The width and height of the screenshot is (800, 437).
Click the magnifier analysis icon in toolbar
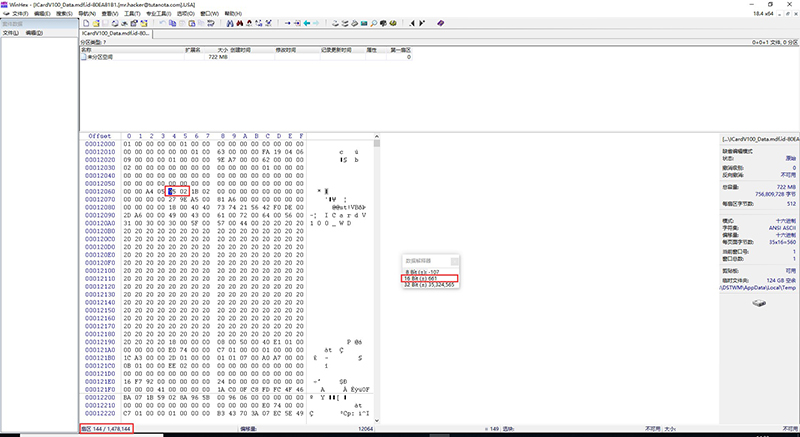point(373,23)
